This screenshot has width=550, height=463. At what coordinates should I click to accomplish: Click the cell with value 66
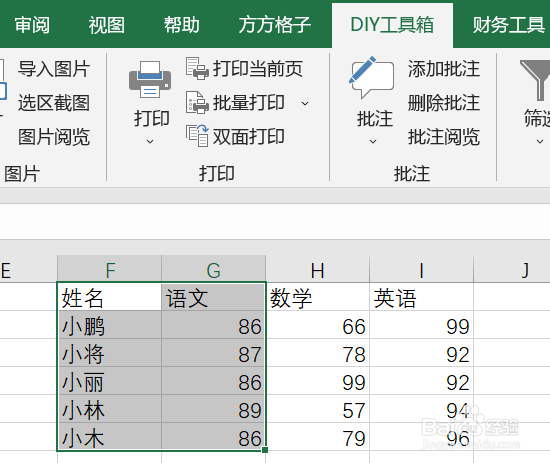click(x=317, y=325)
